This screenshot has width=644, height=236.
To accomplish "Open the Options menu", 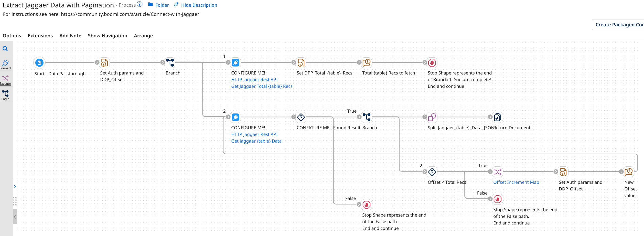I will 12,36.
